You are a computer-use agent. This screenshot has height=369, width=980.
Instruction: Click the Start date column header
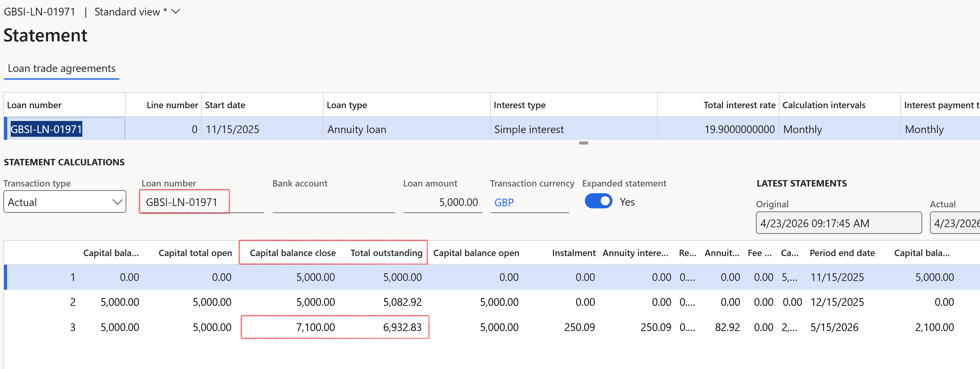click(225, 106)
